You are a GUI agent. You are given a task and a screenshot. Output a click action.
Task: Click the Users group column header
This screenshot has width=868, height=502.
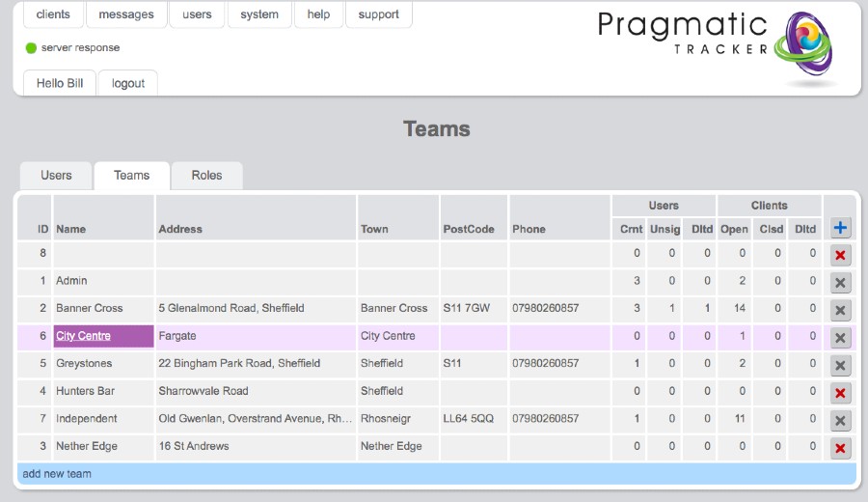(664, 206)
